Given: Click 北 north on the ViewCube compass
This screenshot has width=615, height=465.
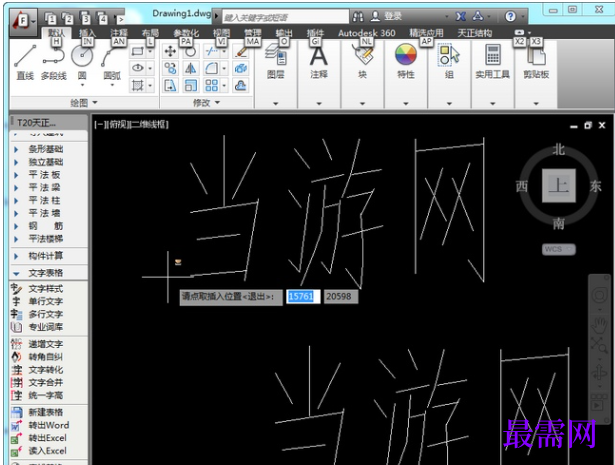Looking at the screenshot, I should [x=559, y=149].
